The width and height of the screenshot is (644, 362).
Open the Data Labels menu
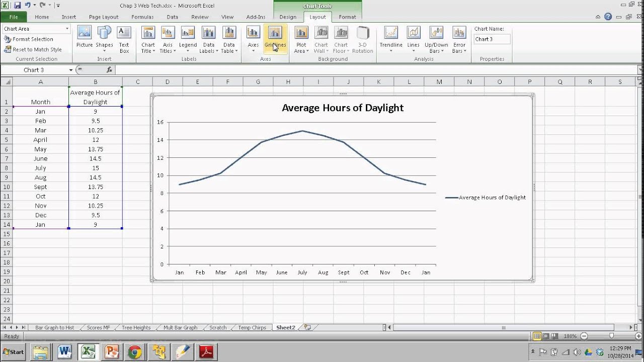pos(209,40)
